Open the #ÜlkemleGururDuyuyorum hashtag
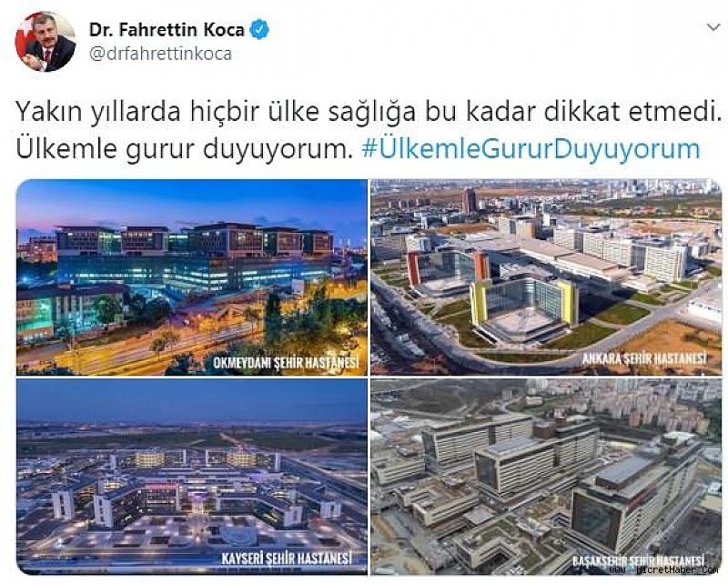This screenshot has height=584, width=728. coord(531,149)
